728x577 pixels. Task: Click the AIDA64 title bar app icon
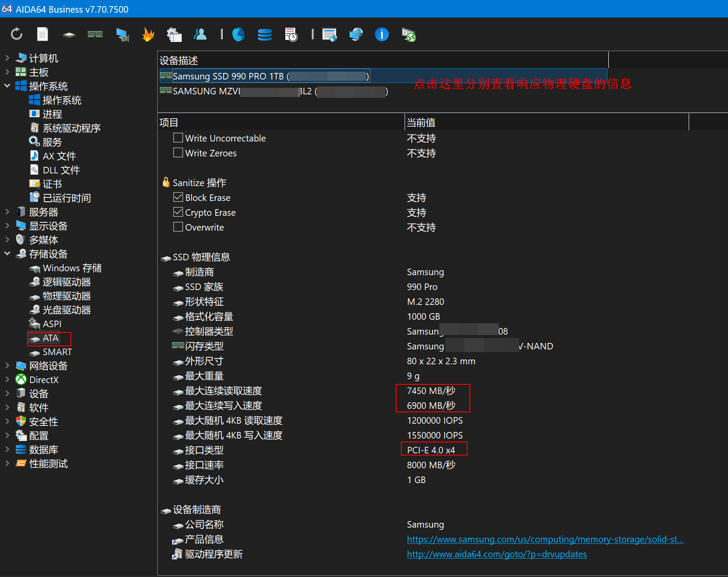pyautogui.click(x=7, y=9)
